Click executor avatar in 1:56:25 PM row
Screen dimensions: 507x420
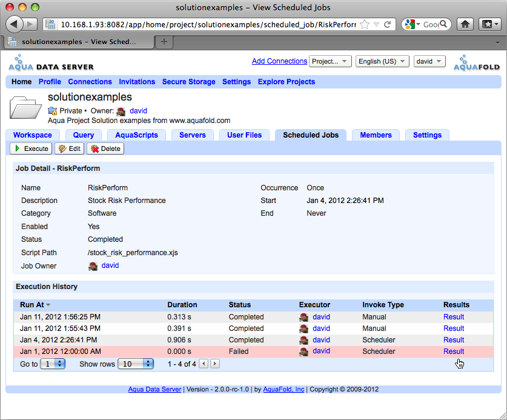pos(303,317)
